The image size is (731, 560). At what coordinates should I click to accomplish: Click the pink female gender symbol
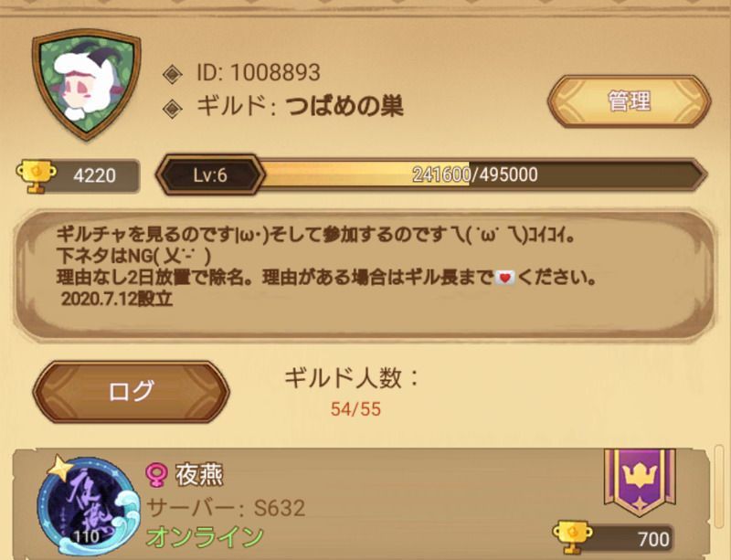[155, 475]
